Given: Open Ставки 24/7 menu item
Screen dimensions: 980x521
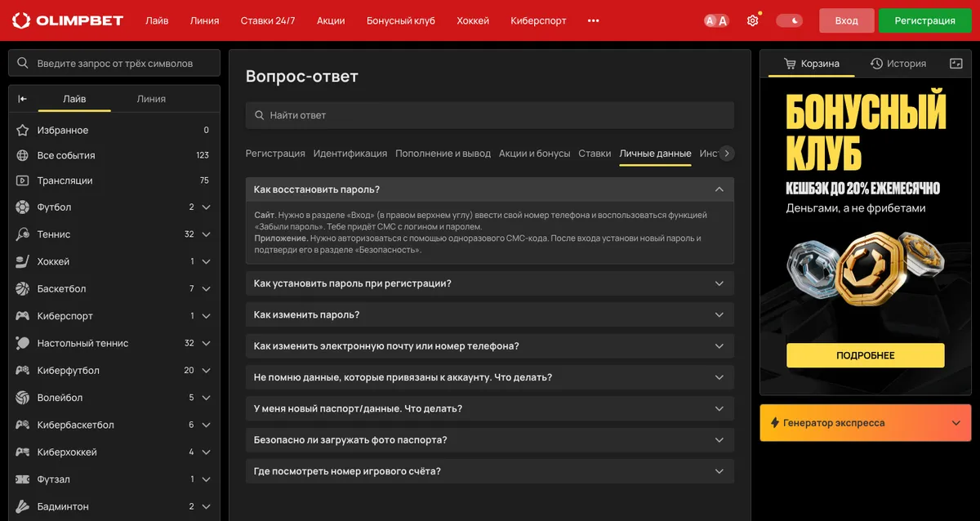Looking at the screenshot, I should click(268, 20).
